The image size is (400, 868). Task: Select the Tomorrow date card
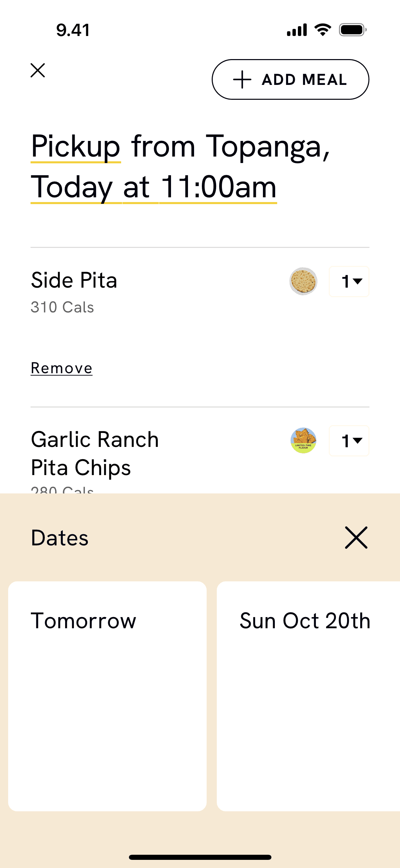107,696
